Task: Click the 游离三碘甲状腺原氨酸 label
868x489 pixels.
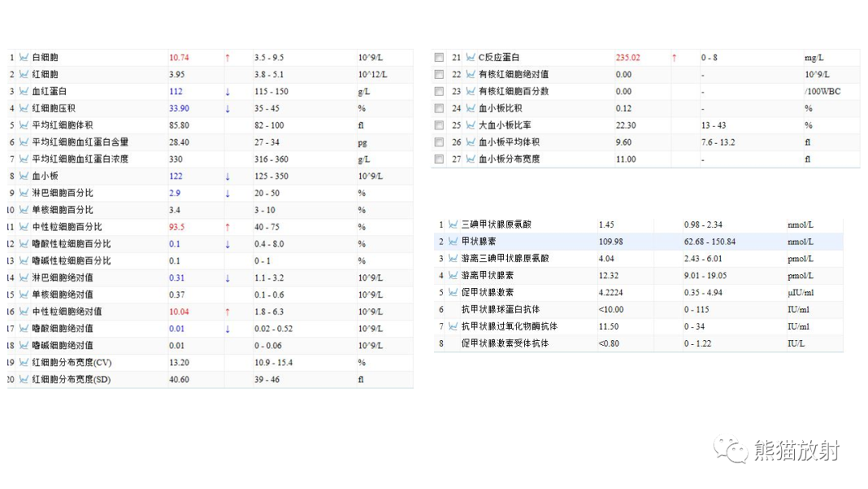Action: pos(505,259)
